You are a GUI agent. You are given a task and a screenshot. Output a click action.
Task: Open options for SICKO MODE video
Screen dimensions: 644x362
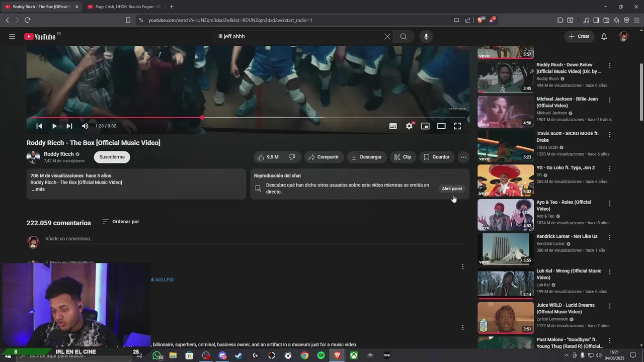610,135
